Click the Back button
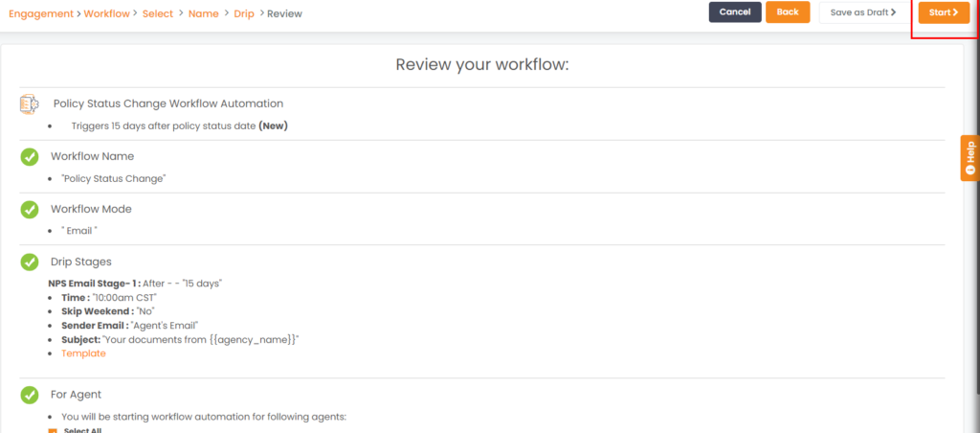This screenshot has width=980, height=433. click(788, 11)
